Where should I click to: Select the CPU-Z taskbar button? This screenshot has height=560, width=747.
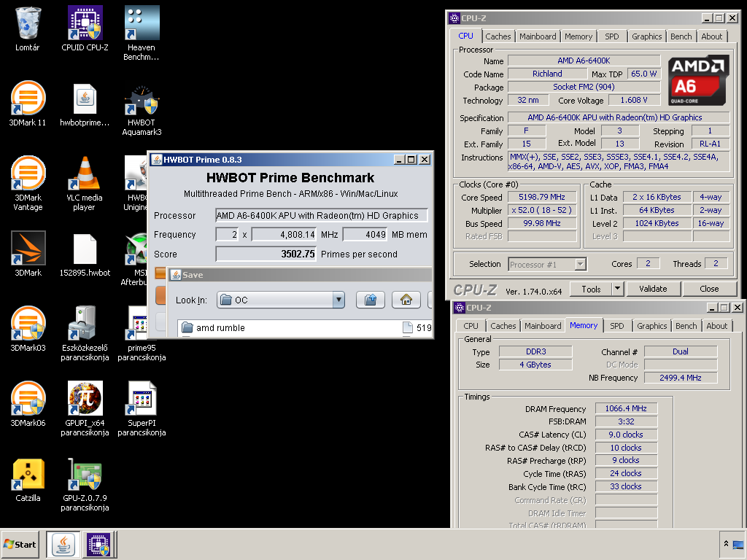(98, 545)
